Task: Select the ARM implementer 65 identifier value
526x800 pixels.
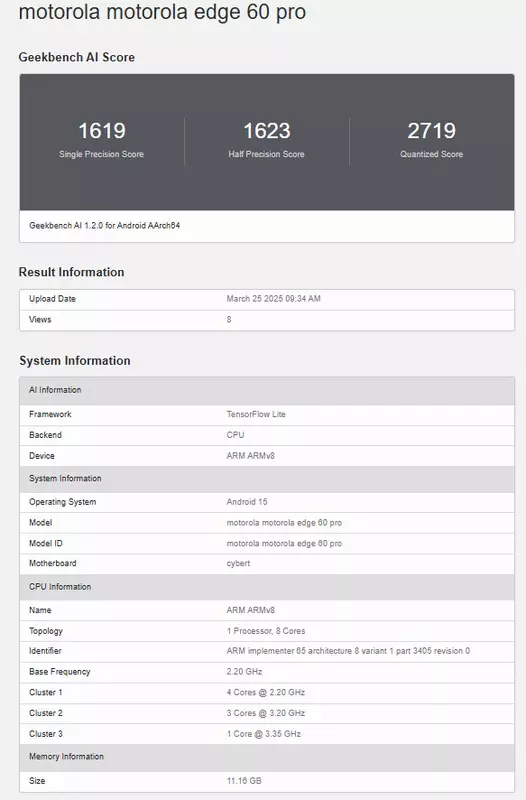Action: click(348, 652)
